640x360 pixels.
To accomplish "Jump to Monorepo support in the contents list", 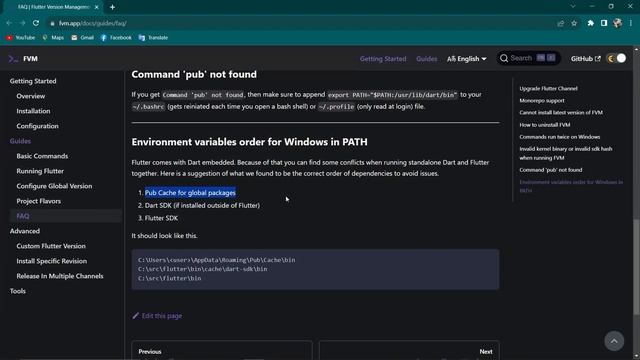I will coord(542,100).
